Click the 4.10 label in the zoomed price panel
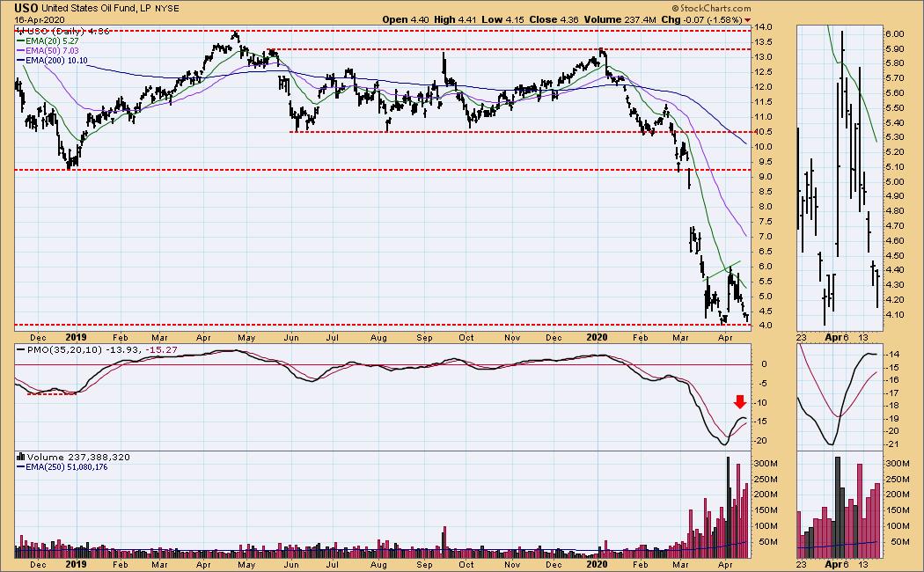 (x=895, y=314)
